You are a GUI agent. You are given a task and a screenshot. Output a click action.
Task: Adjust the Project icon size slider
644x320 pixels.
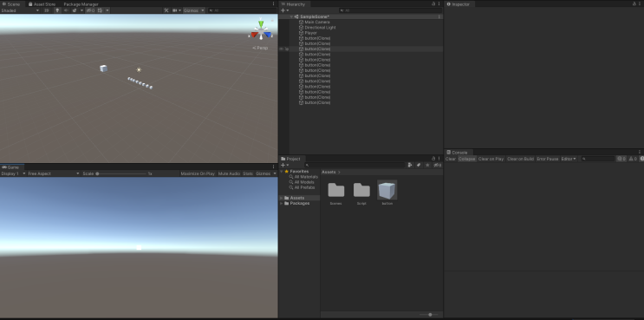tap(430, 315)
